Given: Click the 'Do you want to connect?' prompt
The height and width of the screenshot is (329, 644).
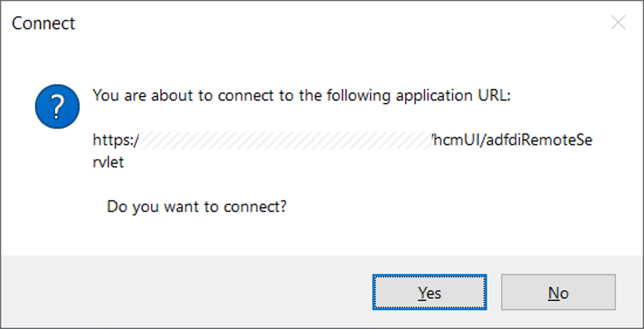Looking at the screenshot, I should [197, 207].
